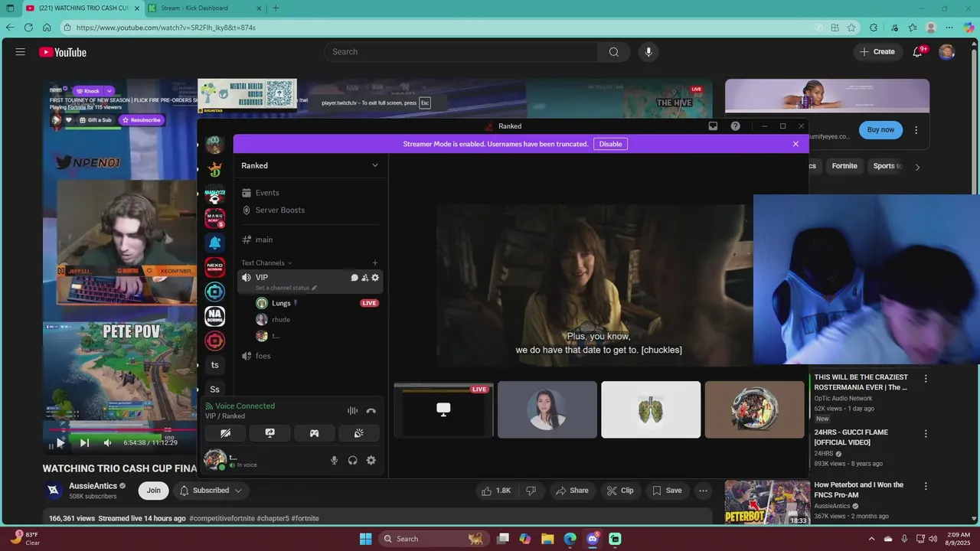Click Buy now on the ad
980x551 pixels.
[880, 129]
